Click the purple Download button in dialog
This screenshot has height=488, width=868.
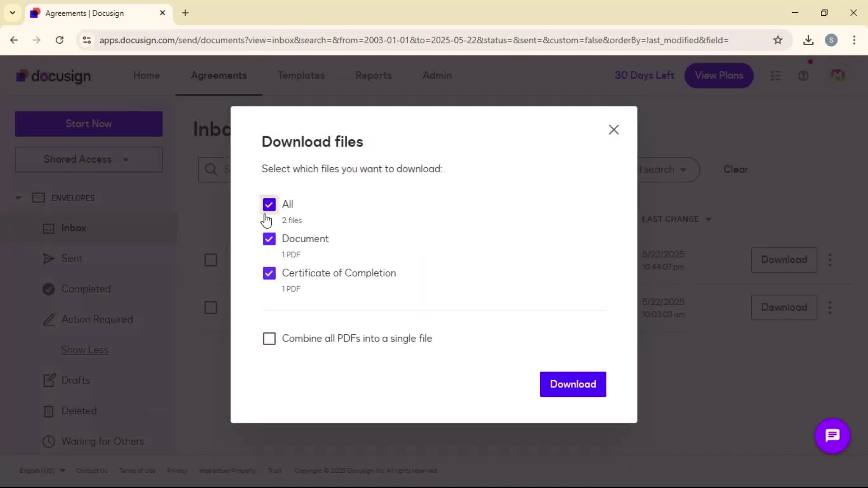(x=573, y=384)
